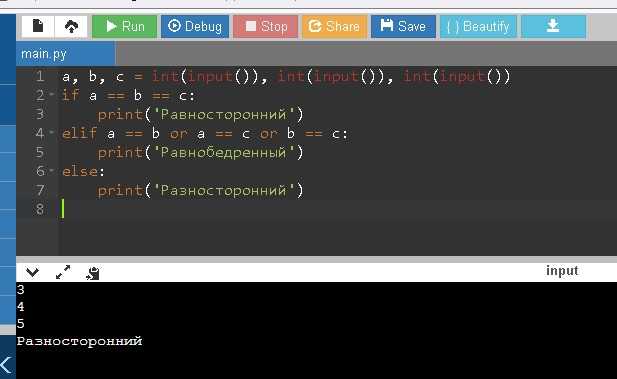Click 'Разносторонний' string on line 7
This screenshot has height=379, width=617.
[224, 190]
